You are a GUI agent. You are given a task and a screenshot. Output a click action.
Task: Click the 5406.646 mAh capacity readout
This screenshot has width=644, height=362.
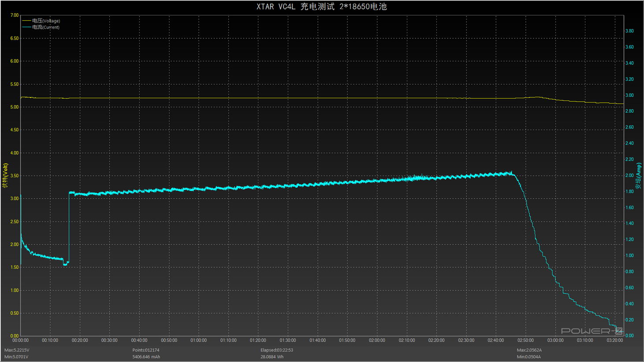(146, 357)
